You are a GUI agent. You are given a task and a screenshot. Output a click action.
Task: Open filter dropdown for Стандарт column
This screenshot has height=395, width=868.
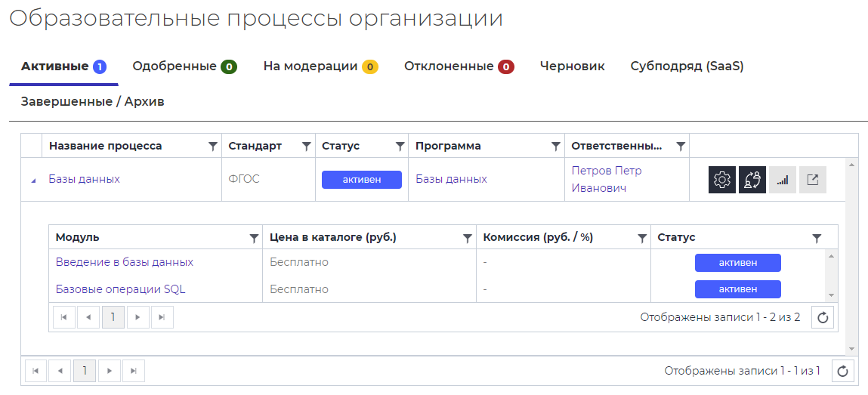click(306, 147)
